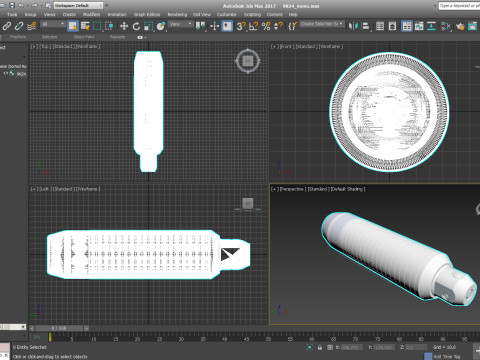
Task: Switch to the Object Paint ribbon tab
Action: pos(83,37)
